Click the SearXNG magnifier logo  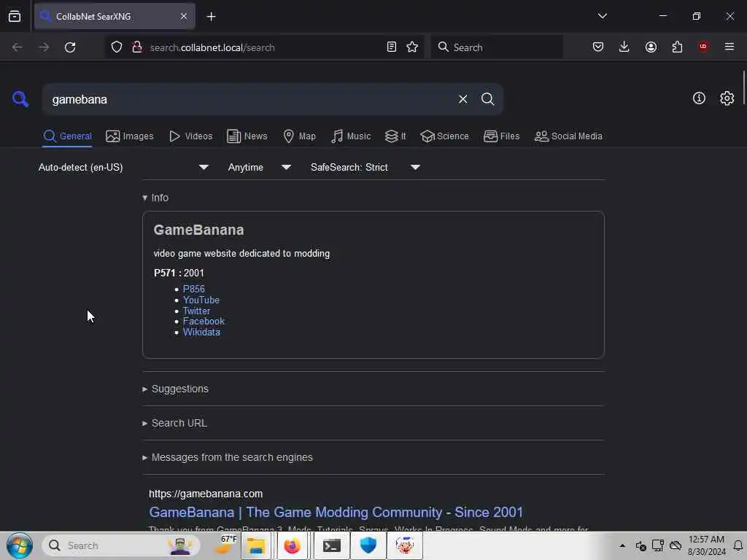click(x=20, y=99)
